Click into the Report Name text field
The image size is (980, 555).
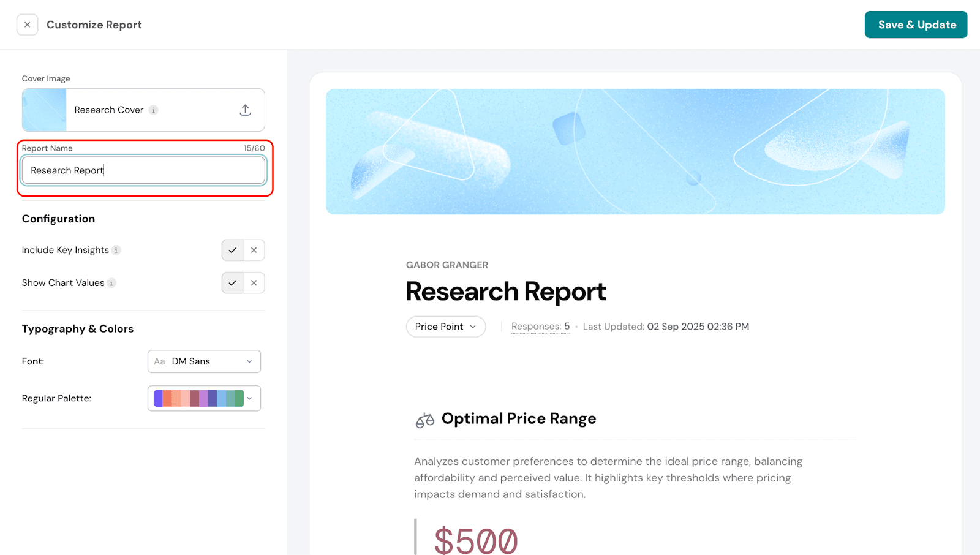tap(143, 170)
